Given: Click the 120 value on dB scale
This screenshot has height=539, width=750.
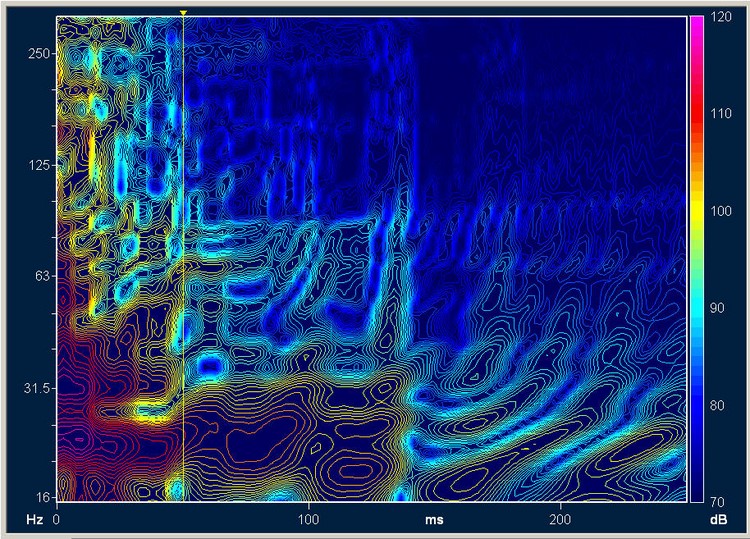Looking at the screenshot, I should pyautogui.click(x=721, y=17).
